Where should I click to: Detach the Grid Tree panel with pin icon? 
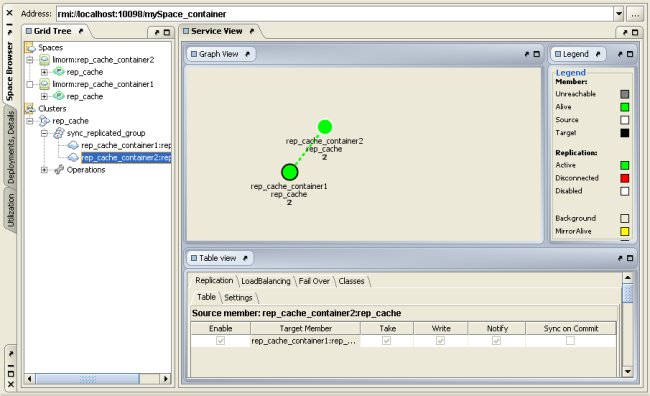point(81,31)
